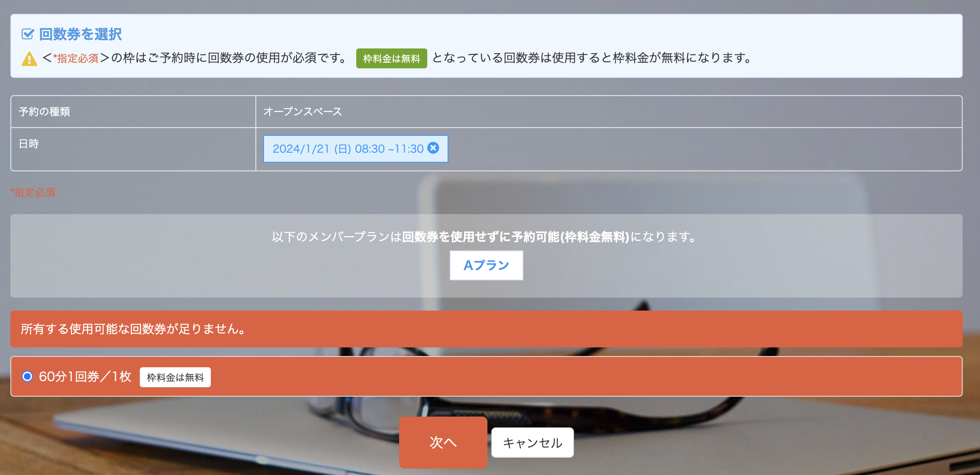Click the green 枠料金は無料 badge
This screenshot has height=475, width=980.
pos(391,58)
